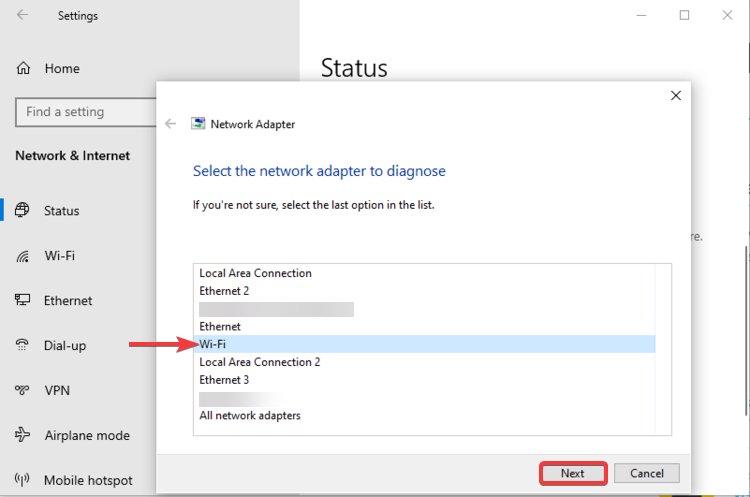The height and width of the screenshot is (497, 750).
Task: Click the back arrow in Network Adapter dialog
Action: point(170,124)
